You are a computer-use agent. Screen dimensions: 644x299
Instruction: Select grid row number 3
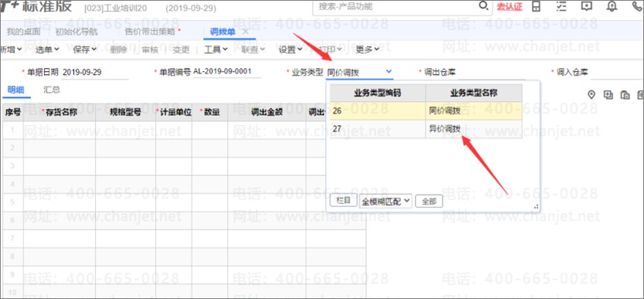coord(12,166)
